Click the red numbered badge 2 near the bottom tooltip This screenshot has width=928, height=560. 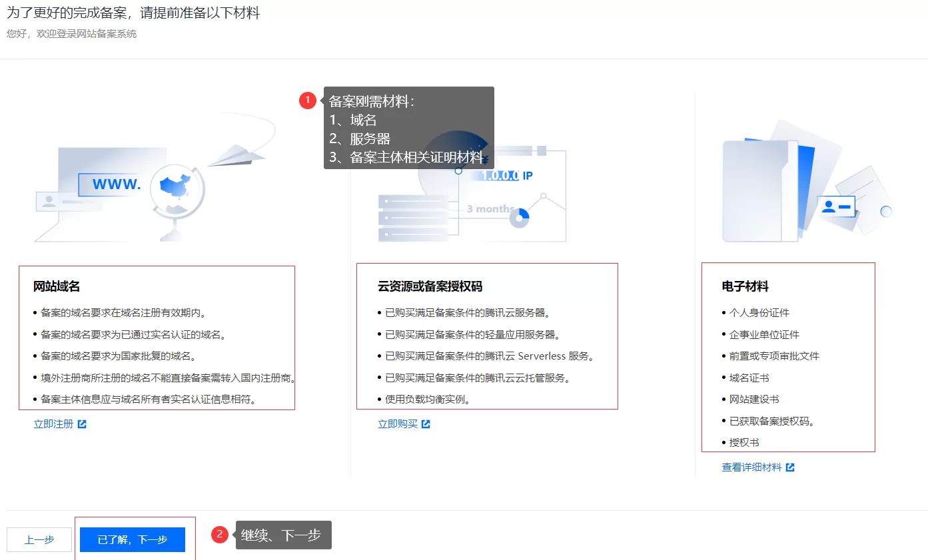pyautogui.click(x=219, y=535)
